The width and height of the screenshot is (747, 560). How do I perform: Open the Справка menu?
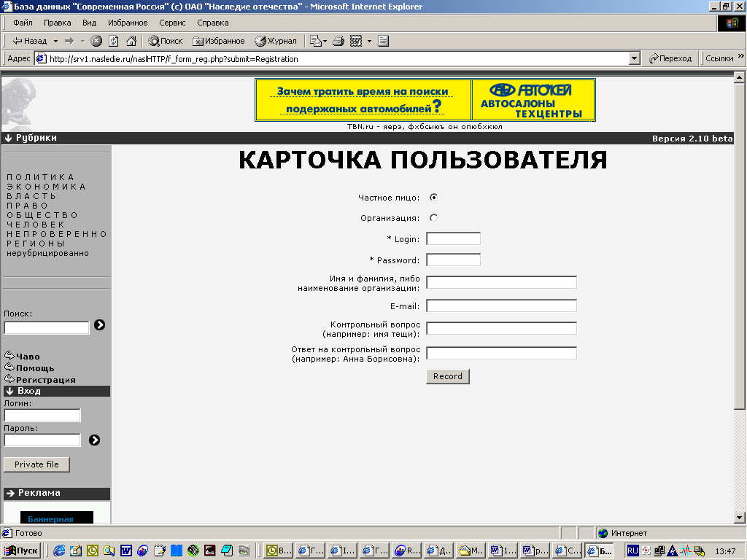212,23
